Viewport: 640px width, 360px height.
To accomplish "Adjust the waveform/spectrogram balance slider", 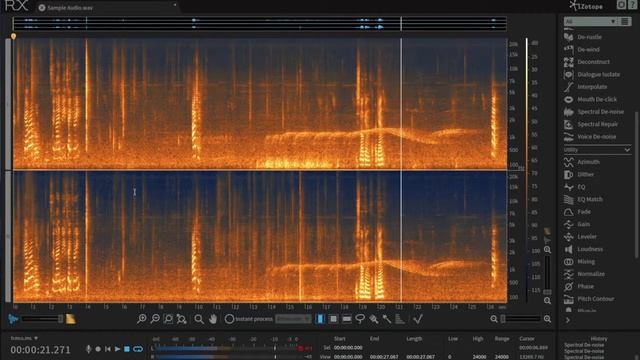I will click(x=42, y=319).
